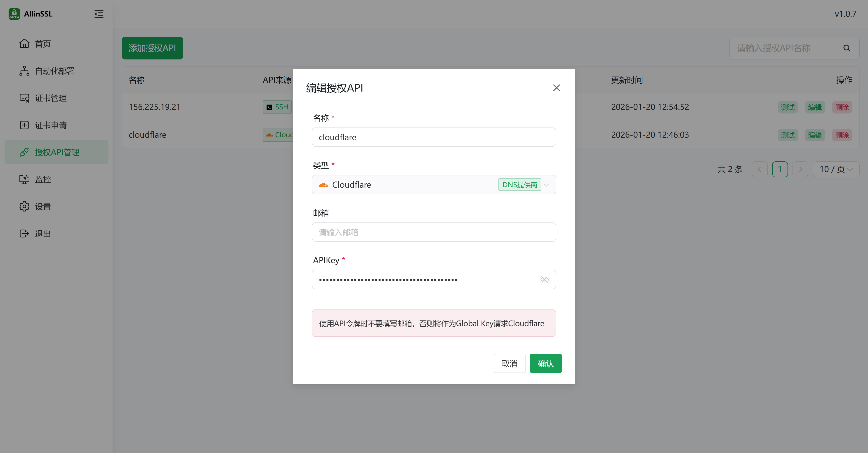868x453 pixels.
Task: Click the logout arrow icon
Action: click(24, 234)
